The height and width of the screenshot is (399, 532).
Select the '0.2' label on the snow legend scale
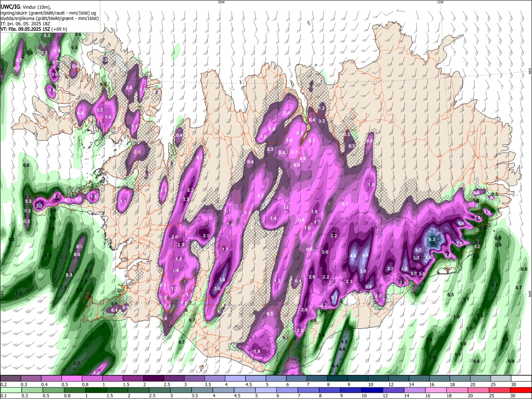pos(3,384)
